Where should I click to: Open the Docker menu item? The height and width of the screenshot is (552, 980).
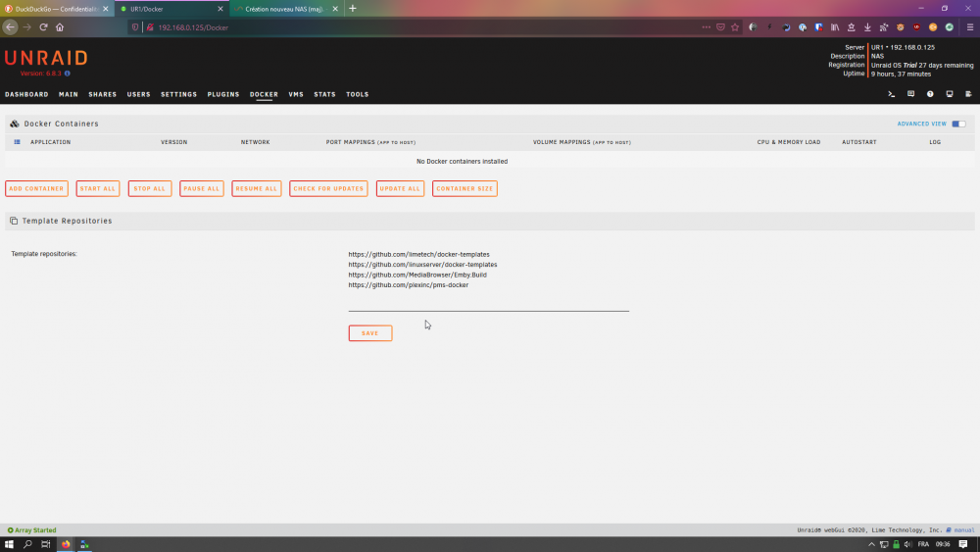pos(264,94)
